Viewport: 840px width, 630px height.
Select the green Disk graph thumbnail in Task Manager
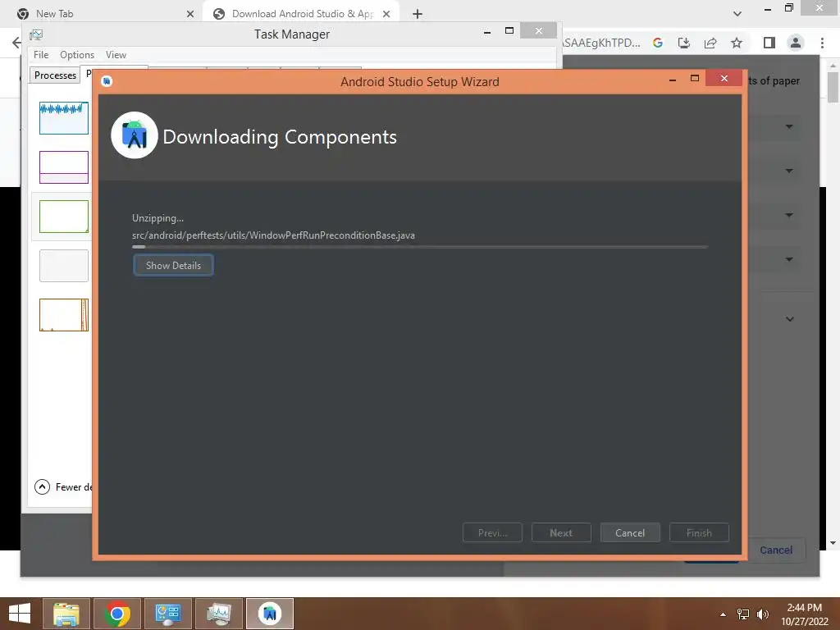[x=64, y=217]
